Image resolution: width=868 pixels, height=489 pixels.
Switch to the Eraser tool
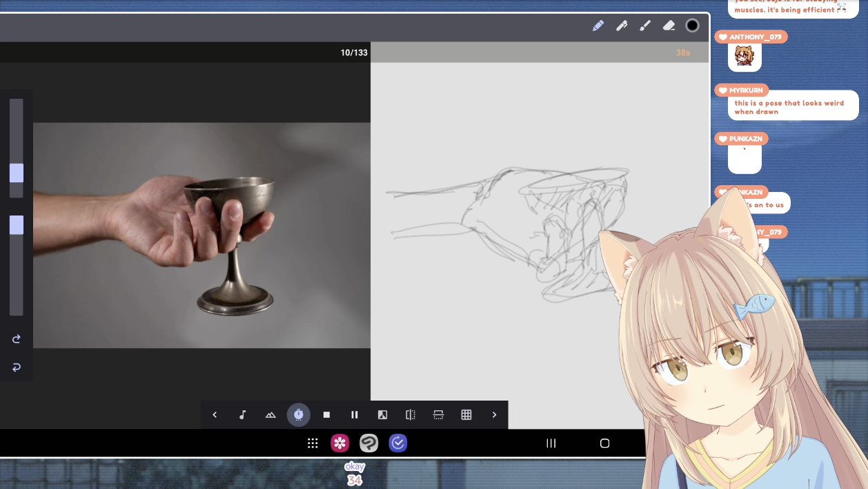click(x=669, y=26)
